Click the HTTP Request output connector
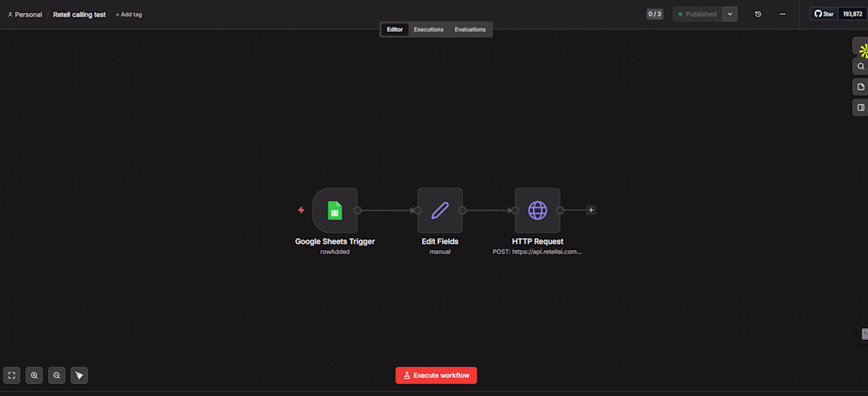 560,210
